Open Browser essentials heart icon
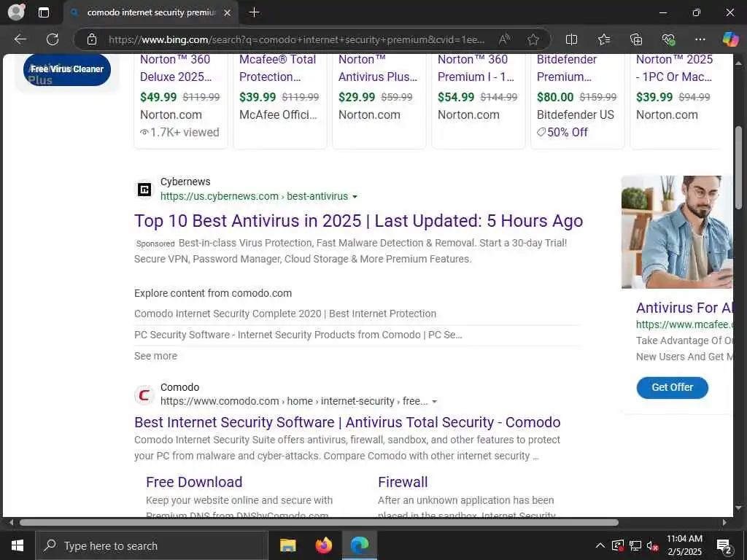Image resolution: width=747 pixels, height=560 pixels. [x=668, y=39]
